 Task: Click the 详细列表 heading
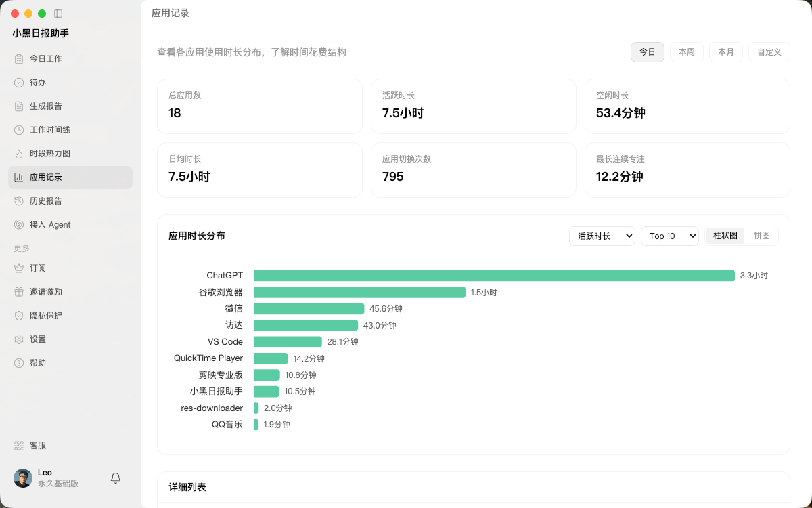coord(187,487)
